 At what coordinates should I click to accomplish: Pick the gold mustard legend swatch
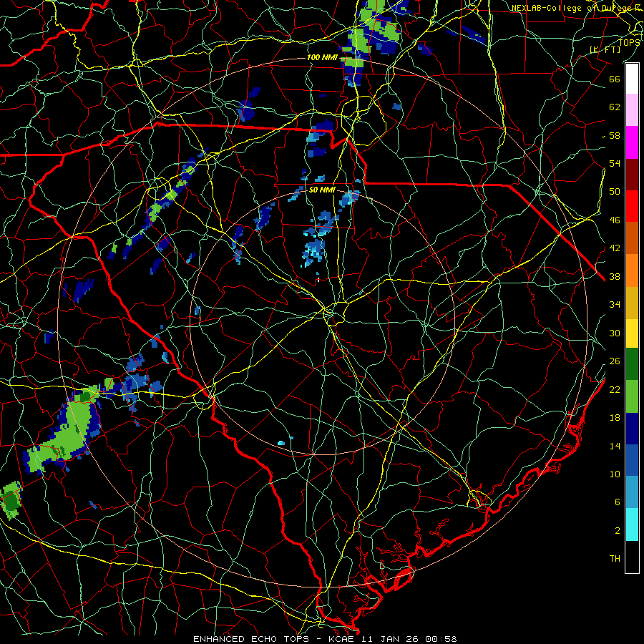point(632,303)
